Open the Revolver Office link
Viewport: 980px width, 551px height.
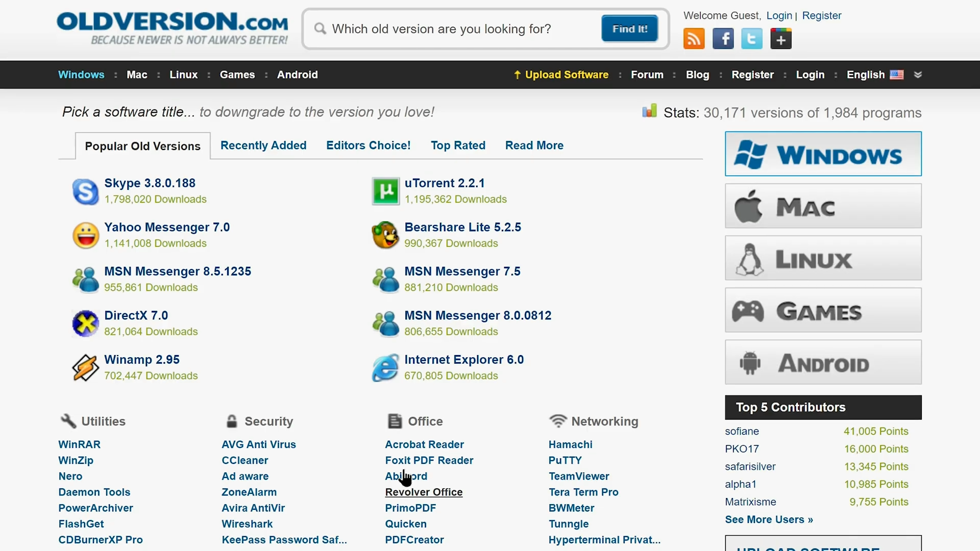pyautogui.click(x=424, y=492)
